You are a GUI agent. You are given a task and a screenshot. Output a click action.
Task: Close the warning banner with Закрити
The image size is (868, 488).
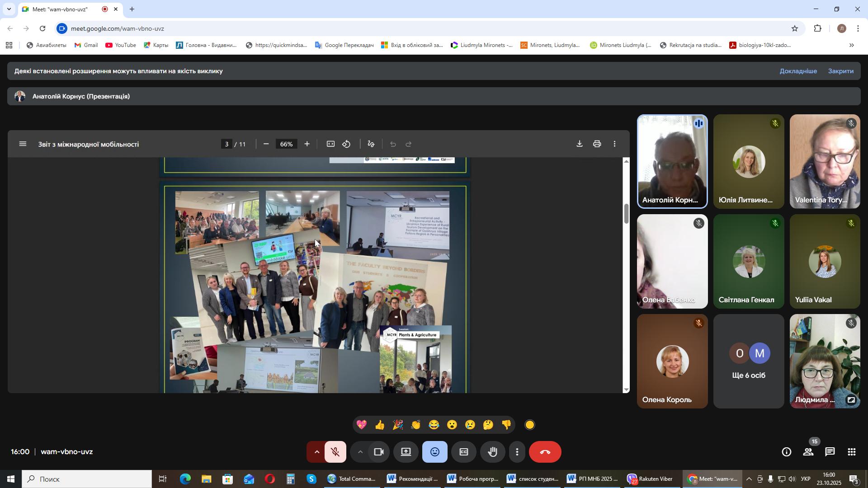(840, 71)
